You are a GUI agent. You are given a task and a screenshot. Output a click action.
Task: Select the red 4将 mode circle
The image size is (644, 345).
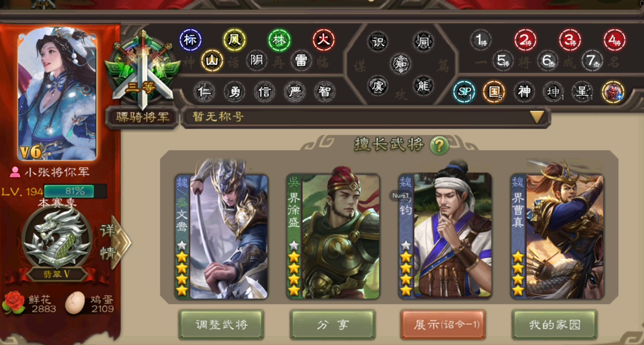pyautogui.click(x=614, y=40)
